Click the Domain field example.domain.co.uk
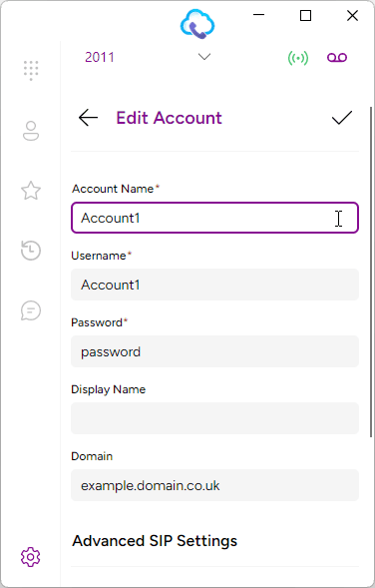Image resolution: width=375 pixels, height=588 pixels. click(x=215, y=485)
